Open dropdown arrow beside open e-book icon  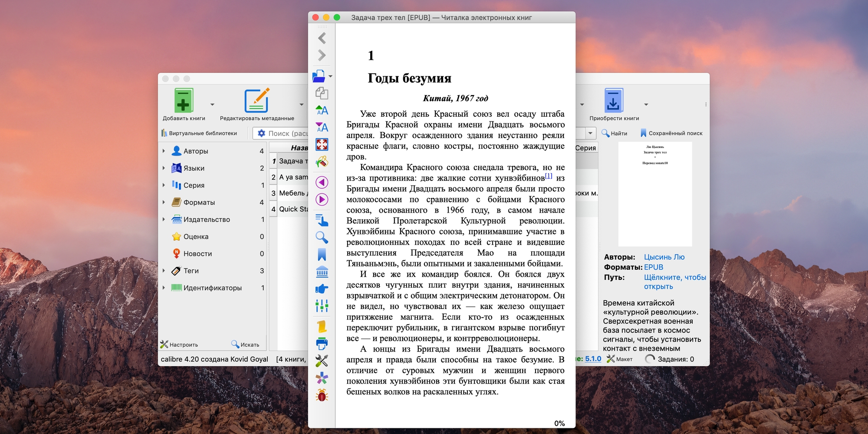330,76
